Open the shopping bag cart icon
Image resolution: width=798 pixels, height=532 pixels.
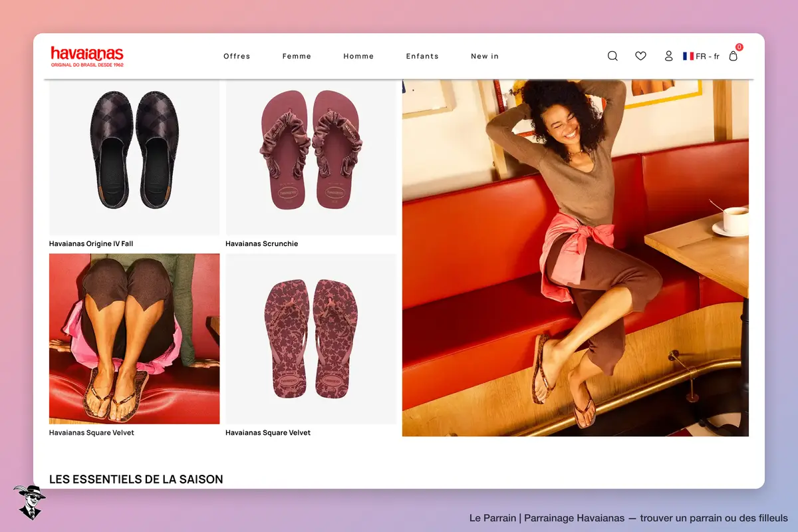[x=733, y=57]
